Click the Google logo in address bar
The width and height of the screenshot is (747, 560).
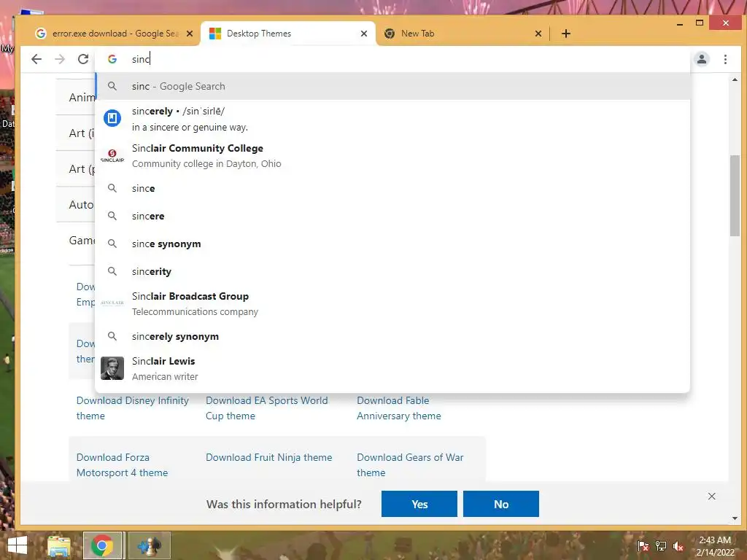point(112,59)
